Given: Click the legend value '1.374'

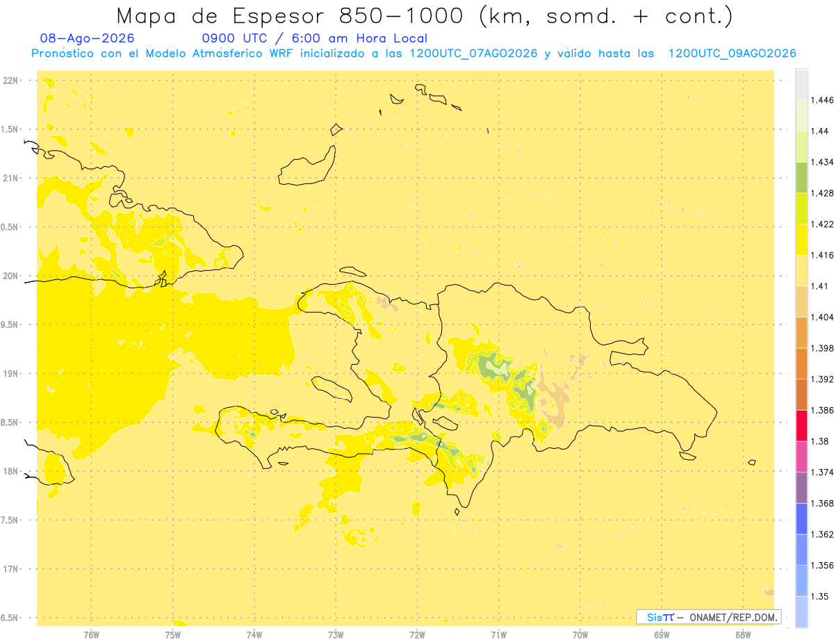Looking at the screenshot, I should (x=821, y=472).
